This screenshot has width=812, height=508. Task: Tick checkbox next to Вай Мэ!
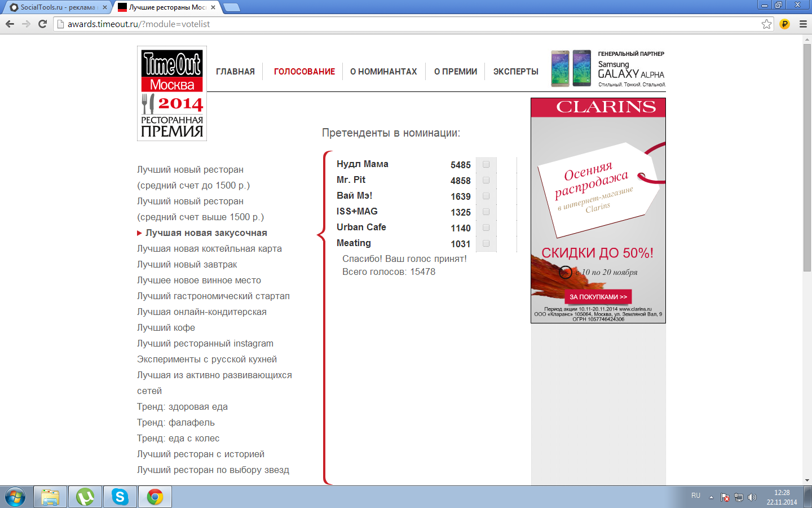[x=486, y=196]
